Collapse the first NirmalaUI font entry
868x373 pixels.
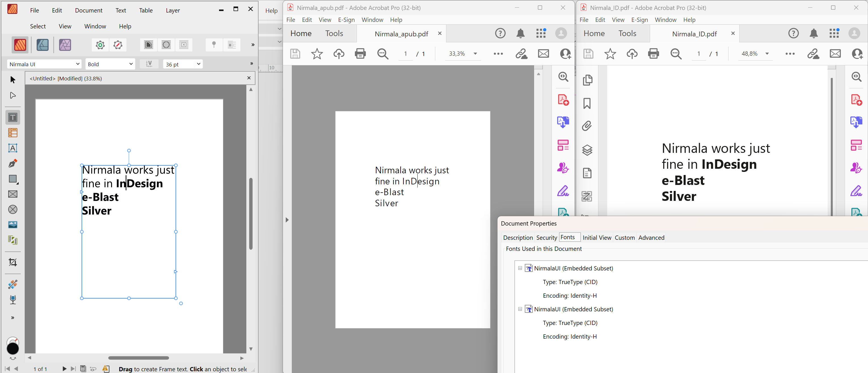(x=520, y=268)
